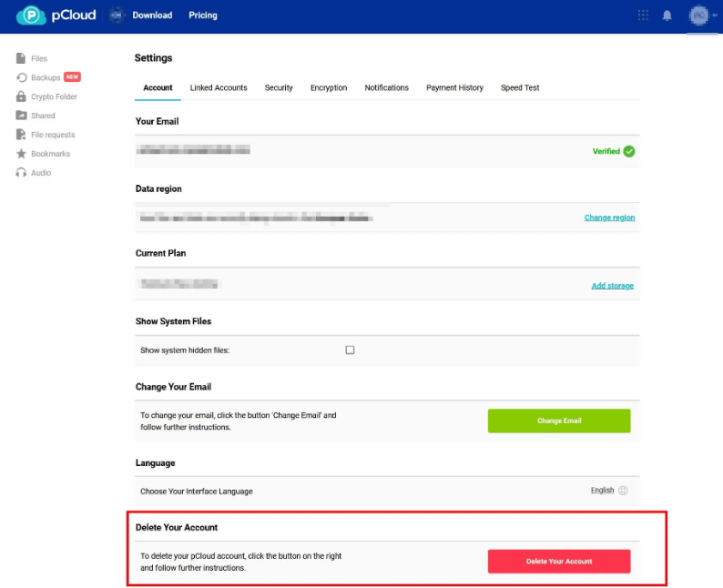Viewport: 723px width, 588px height.
Task: Click the Bookmarks star icon
Action: (x=21, y=154)
